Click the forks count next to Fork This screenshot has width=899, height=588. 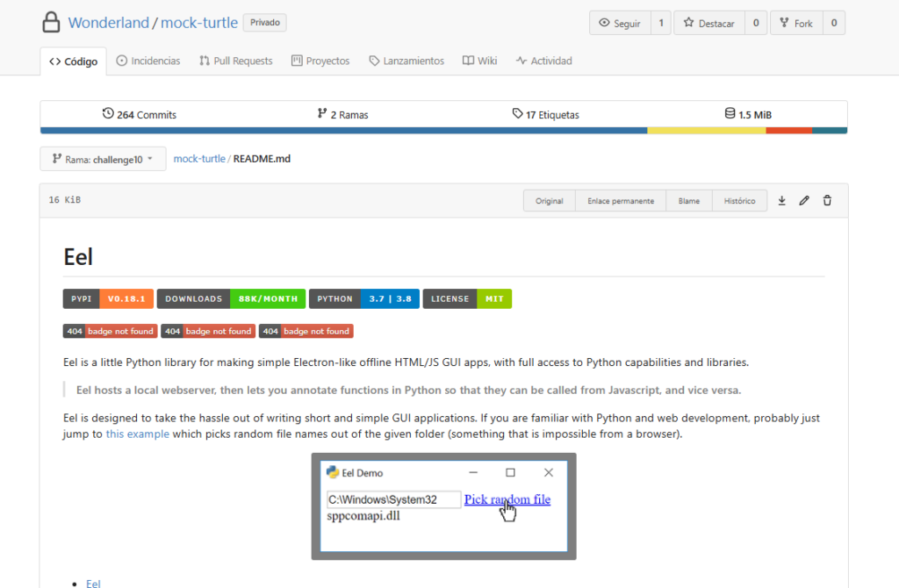[x=834, y=23]
